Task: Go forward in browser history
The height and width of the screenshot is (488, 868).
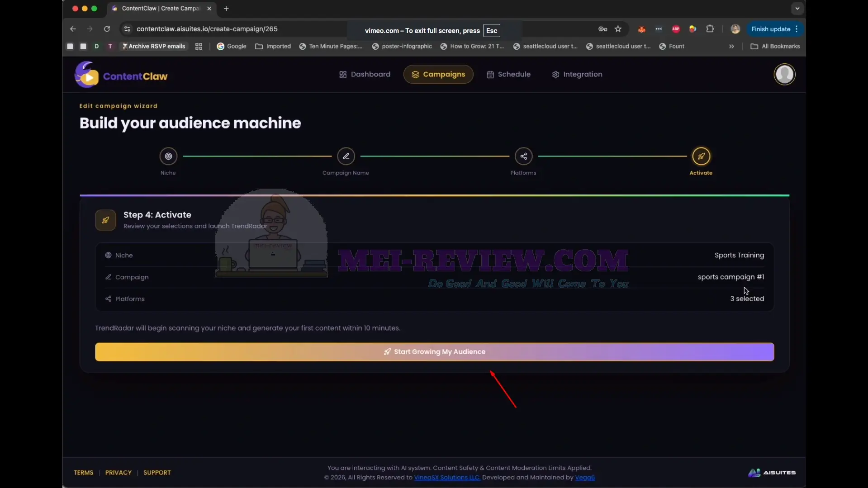Action: (90, 29)
